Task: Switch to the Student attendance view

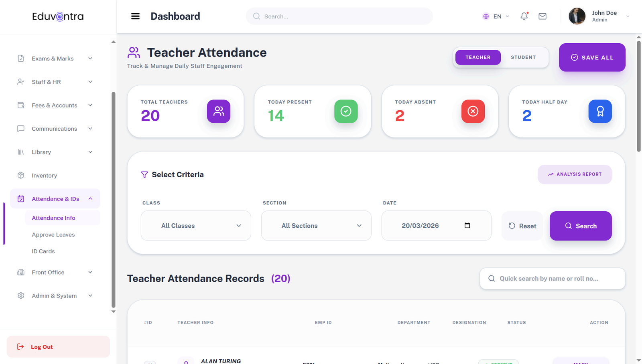Action: coord(523,57)
